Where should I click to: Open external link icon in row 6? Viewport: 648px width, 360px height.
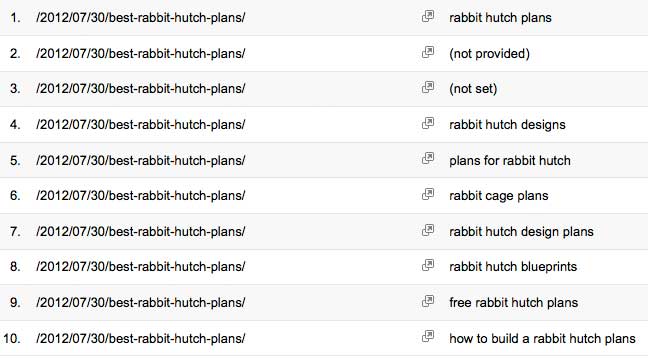click(x=428, y=194)
